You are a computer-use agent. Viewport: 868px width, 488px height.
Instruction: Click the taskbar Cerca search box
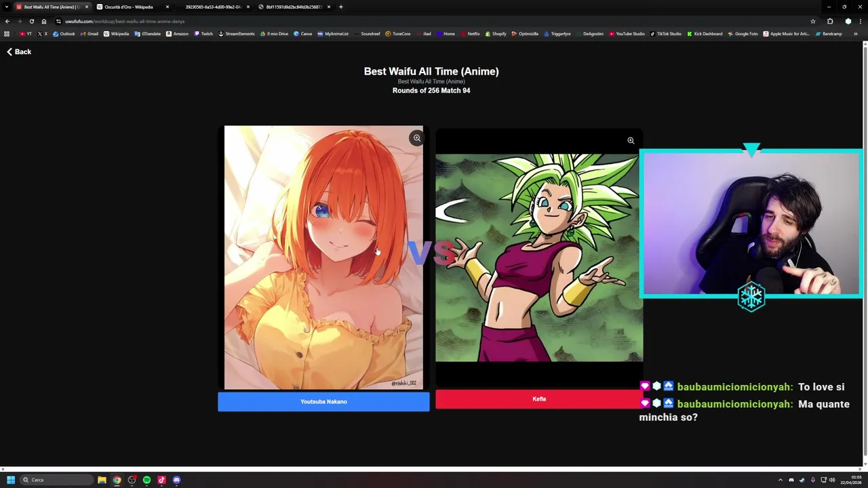pyautogui.click(x=56, y=480)
